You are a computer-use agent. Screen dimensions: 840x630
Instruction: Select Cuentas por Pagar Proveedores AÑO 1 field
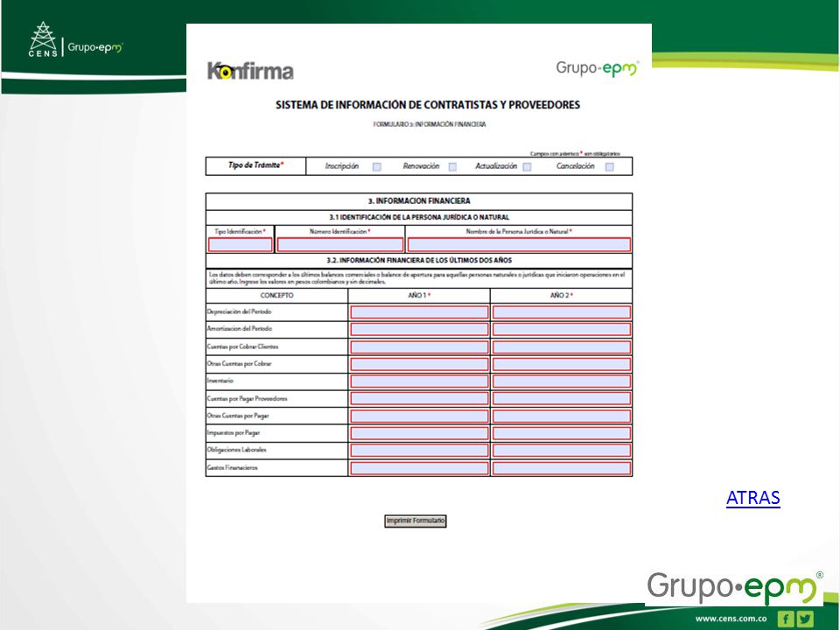coord(419,399)
